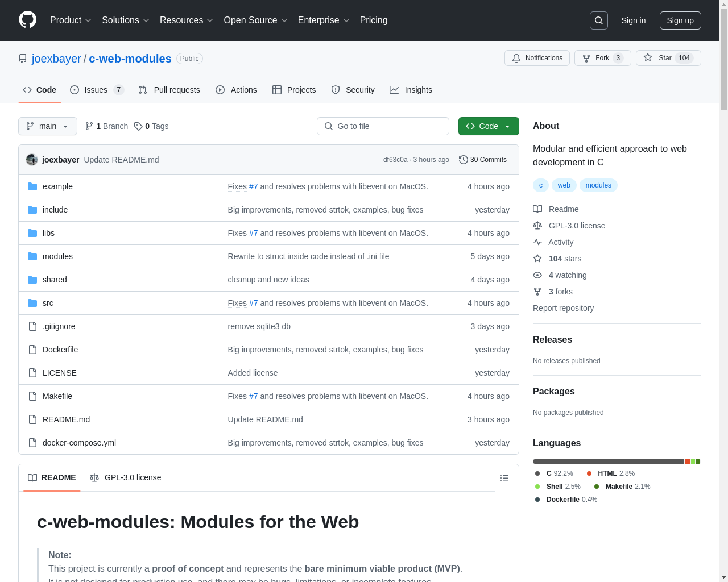Image resolution: width=728 pixels, height=582 pixels.
Task: Click the shared folder icon
Action: point(32,280)
